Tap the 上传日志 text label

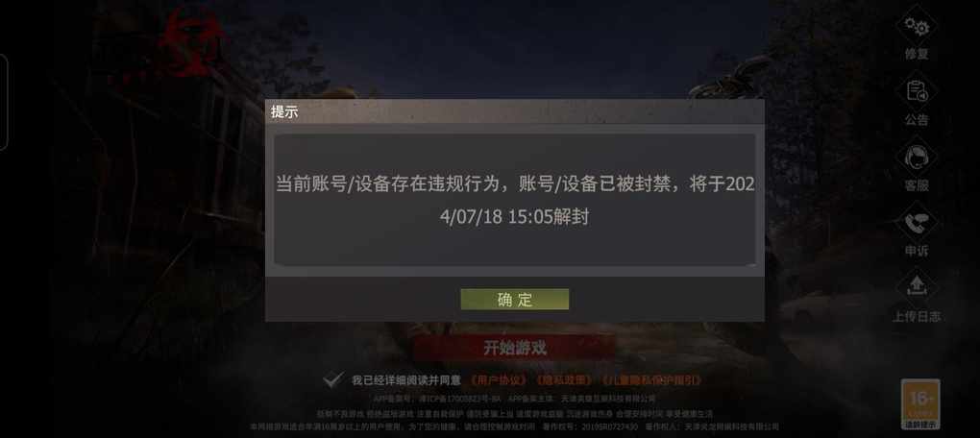tap(917, 317)
